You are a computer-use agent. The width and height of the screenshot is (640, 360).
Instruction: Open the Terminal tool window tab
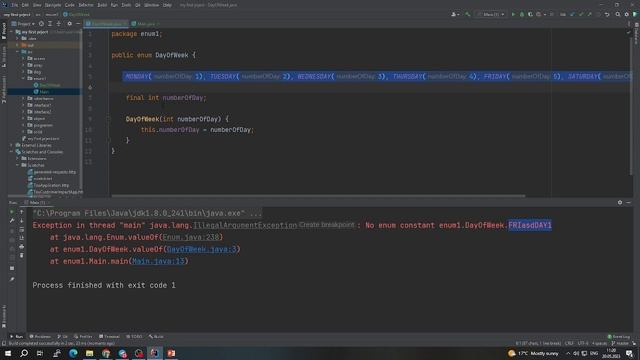coord(109,336)
